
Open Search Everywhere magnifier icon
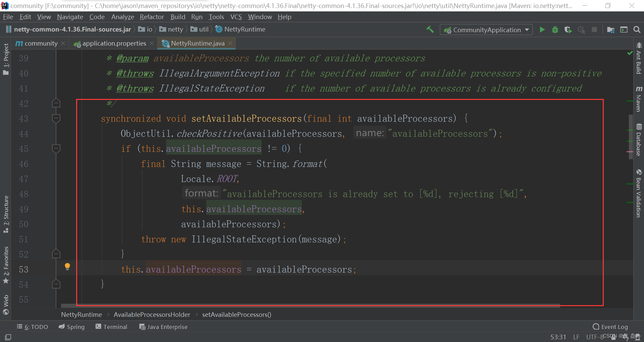(x=637, y=30)
